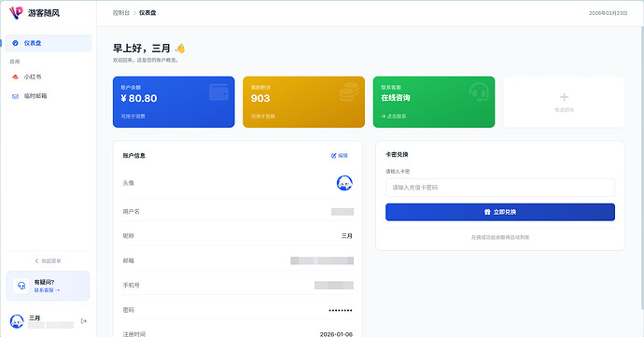Click the date 2026年03月23日

pyautogui.click(x=608, y=13)
